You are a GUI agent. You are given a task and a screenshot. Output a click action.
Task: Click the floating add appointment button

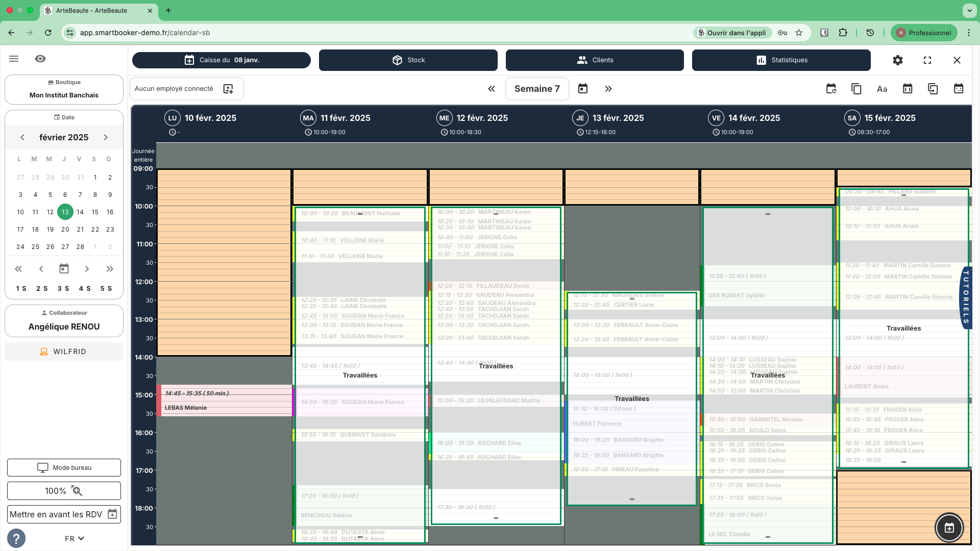pyautogui.click(x=949, y=528)
